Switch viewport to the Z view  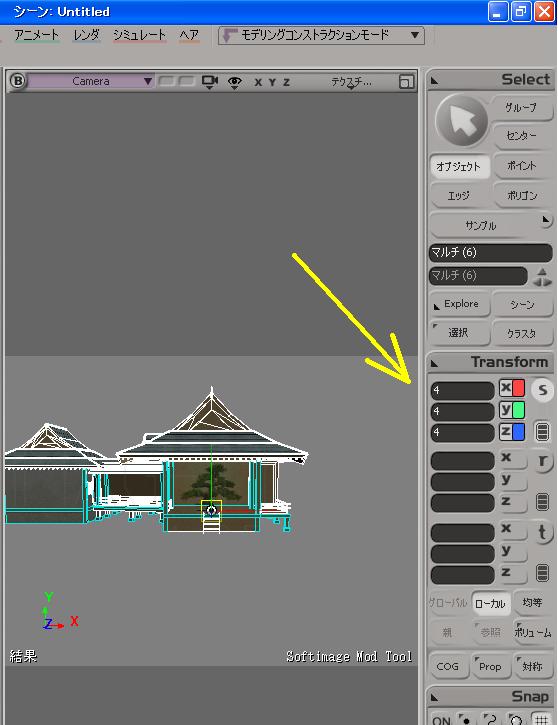coord(286,82)
